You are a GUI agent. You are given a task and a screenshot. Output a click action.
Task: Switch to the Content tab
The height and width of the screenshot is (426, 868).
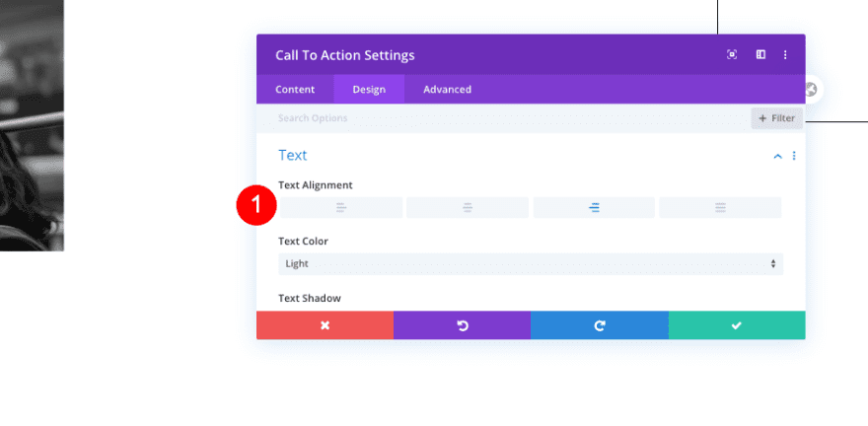coord(295,90)
